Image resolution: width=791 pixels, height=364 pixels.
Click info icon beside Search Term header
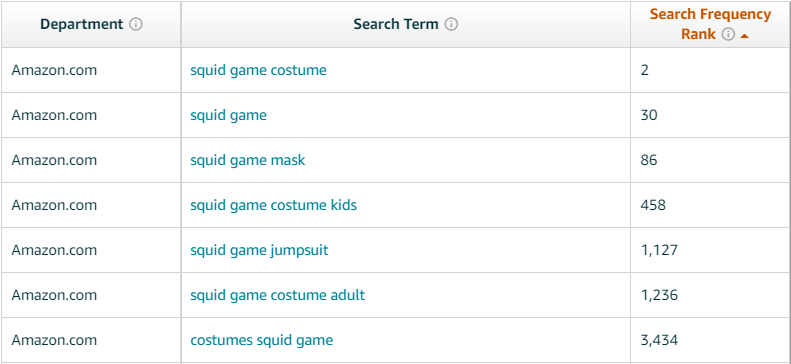tap(451, 24)
